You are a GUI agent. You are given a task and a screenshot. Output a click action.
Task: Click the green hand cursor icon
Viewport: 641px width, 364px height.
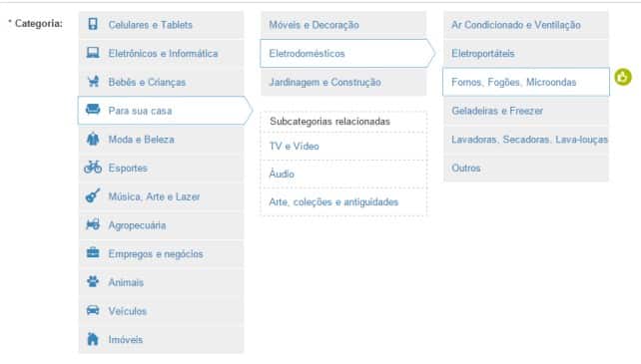tap(623, 77)
